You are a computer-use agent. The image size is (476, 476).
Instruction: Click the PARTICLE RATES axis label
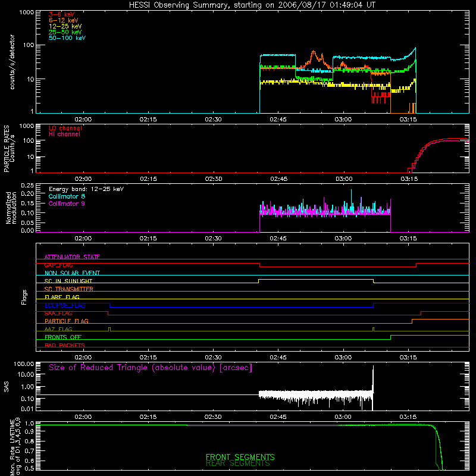(x=7, y=149)
